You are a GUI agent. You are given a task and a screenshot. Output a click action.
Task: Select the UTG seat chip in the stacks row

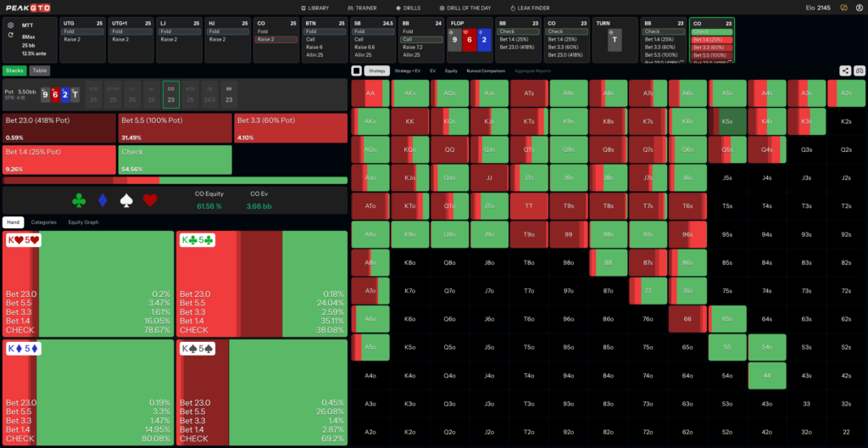click(93, 95)
